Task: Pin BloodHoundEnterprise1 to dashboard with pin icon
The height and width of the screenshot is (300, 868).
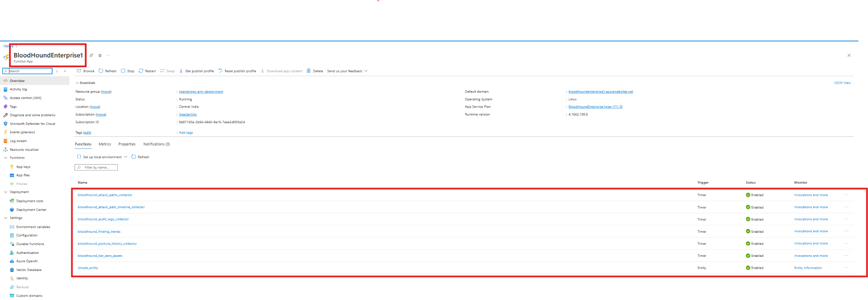Action: (x=91, y=55)
